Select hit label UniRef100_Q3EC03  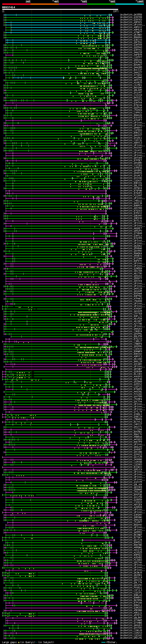[131, 40]
